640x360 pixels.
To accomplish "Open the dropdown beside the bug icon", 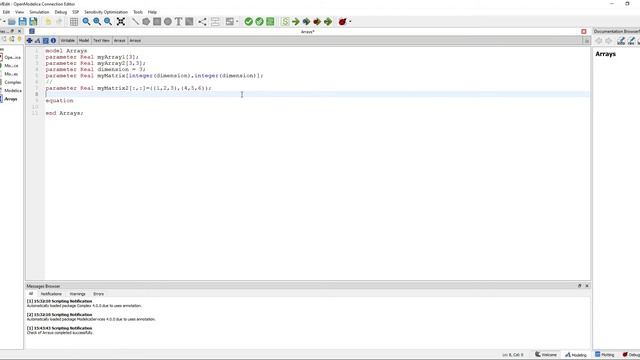I will (350, 22).
